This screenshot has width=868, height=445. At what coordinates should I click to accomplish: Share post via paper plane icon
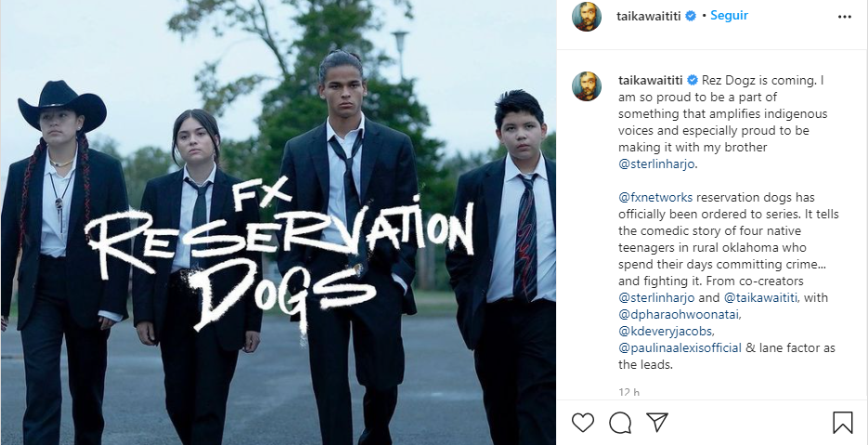click(657, 423)
